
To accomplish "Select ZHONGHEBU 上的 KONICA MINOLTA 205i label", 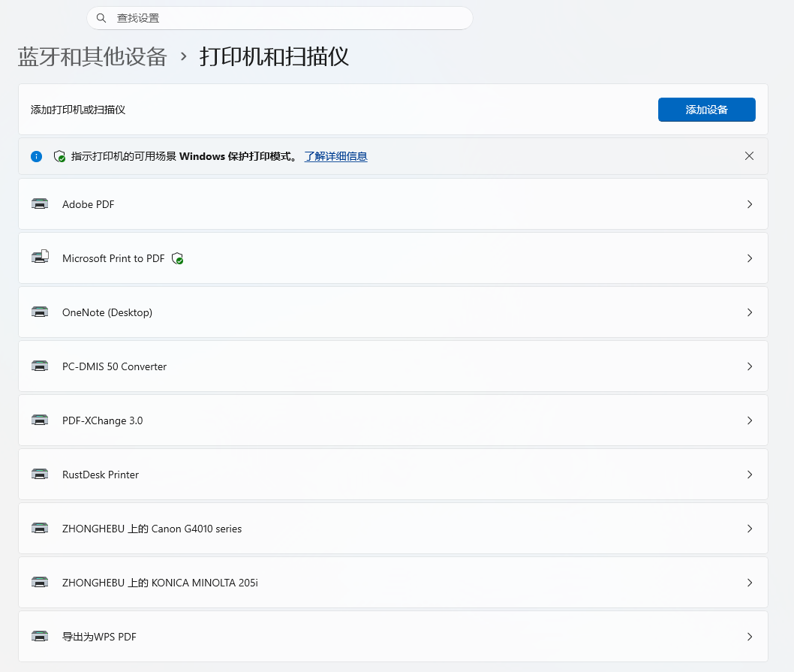I will tap(160, 583).
